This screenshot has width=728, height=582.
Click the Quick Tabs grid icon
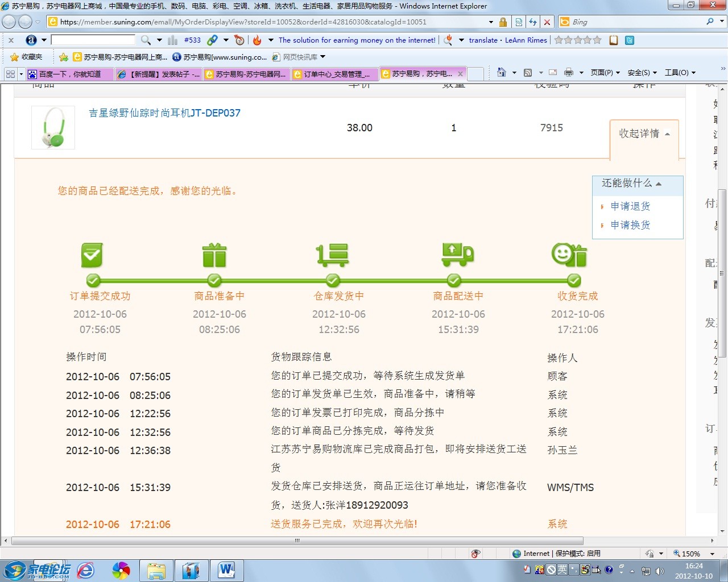10,74
